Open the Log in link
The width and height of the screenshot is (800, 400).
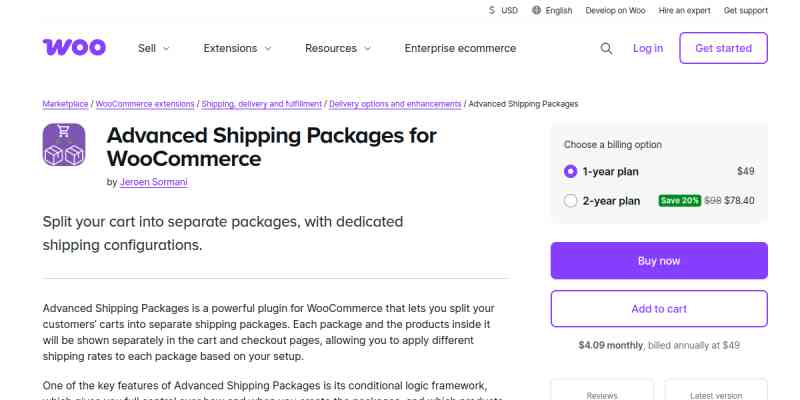(x=647, y=48)
